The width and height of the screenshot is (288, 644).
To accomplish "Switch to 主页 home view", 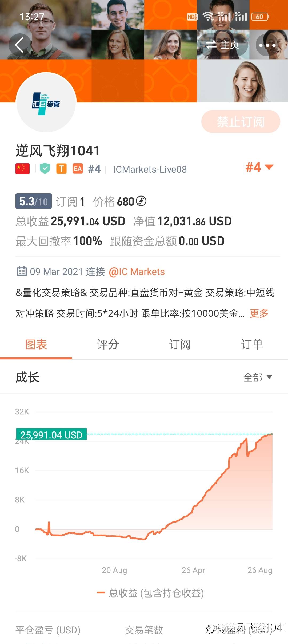I will (x=223, y=45).
